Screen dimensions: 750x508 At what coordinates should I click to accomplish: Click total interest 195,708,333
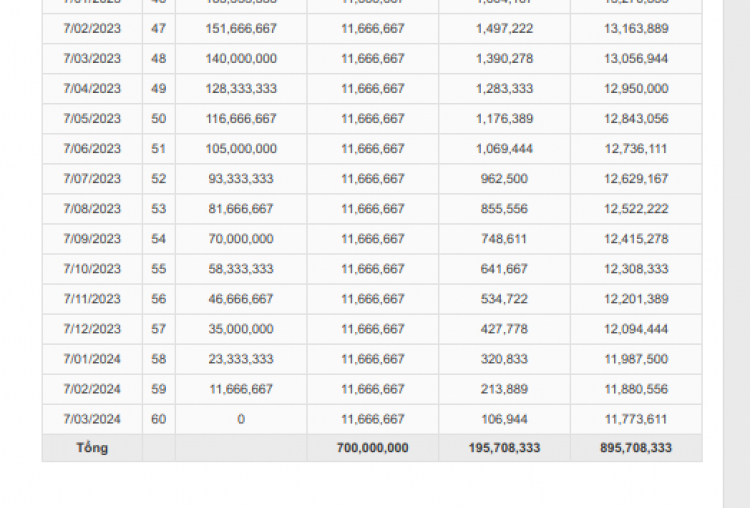pyautogui.click(x=504, y=448)
